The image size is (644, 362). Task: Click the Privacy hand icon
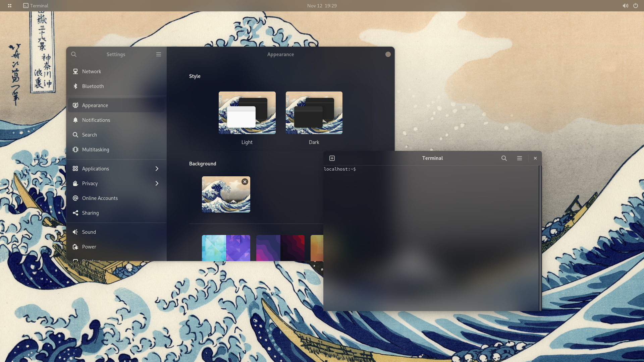tap(75, 183)
